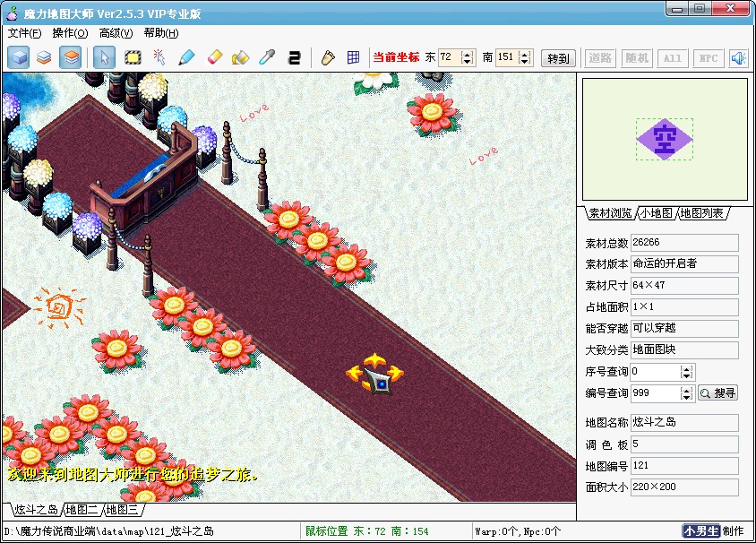The width and height of the screenshot is (756, 543).
Task: Select the pink eraser tool
Action: pyautogui.click(x=213, y=58)
